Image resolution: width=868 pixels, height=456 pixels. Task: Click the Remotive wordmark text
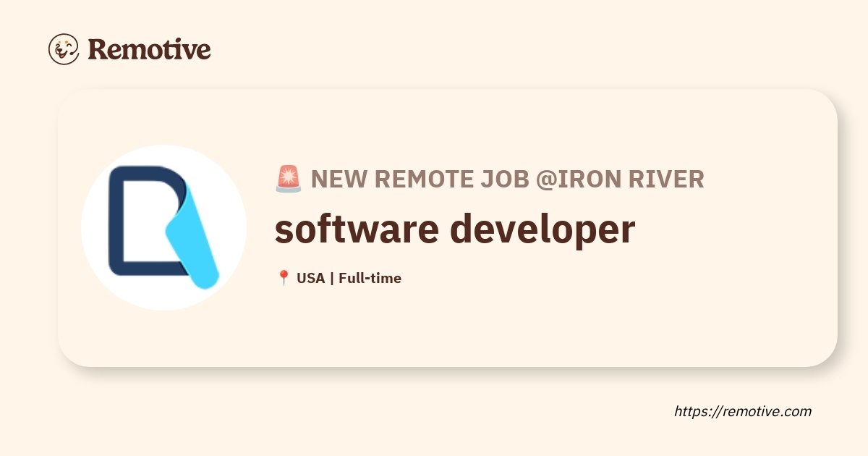coord(149,49)
